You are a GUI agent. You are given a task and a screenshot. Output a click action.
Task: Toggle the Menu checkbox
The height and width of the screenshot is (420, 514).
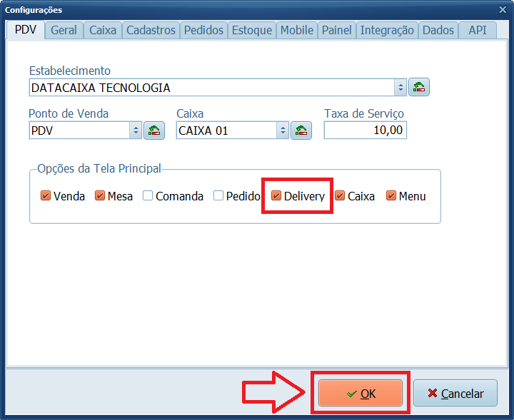(390, 196)
